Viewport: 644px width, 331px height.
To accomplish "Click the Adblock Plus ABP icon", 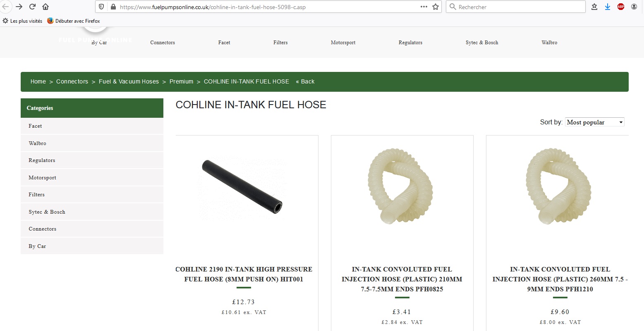I will (621, 7).
